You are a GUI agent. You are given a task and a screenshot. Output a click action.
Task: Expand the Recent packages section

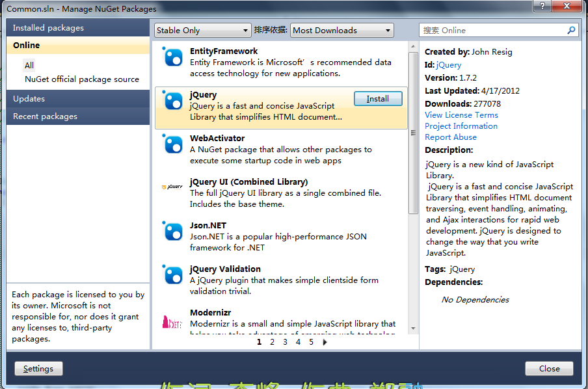point(78,116)
